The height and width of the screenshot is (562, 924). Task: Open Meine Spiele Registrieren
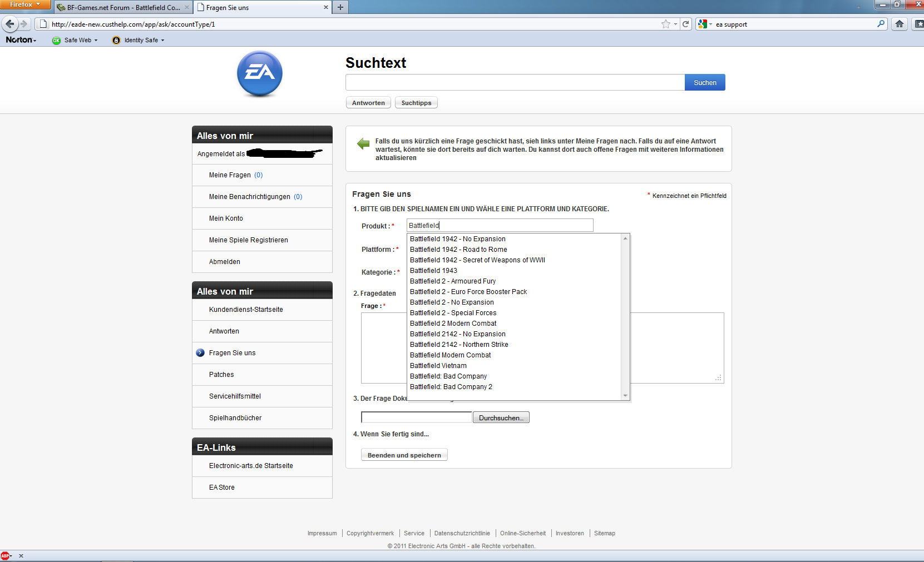[x=262, y=240]
